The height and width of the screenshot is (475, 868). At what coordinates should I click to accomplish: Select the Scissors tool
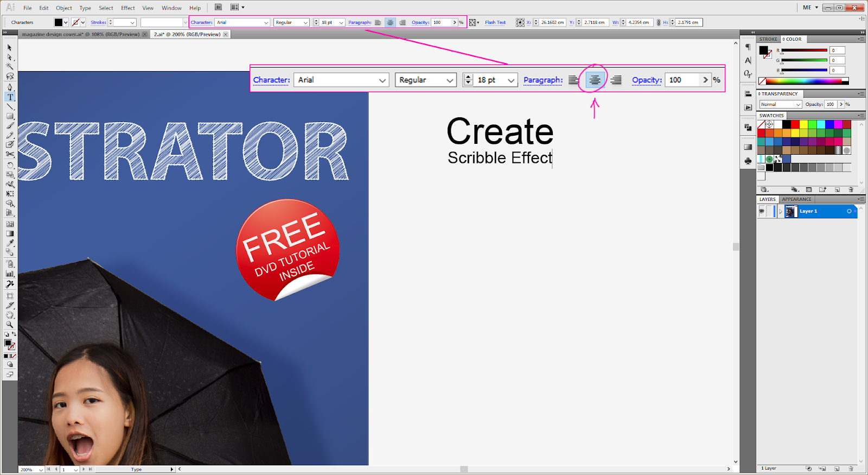tap(10, 155)
